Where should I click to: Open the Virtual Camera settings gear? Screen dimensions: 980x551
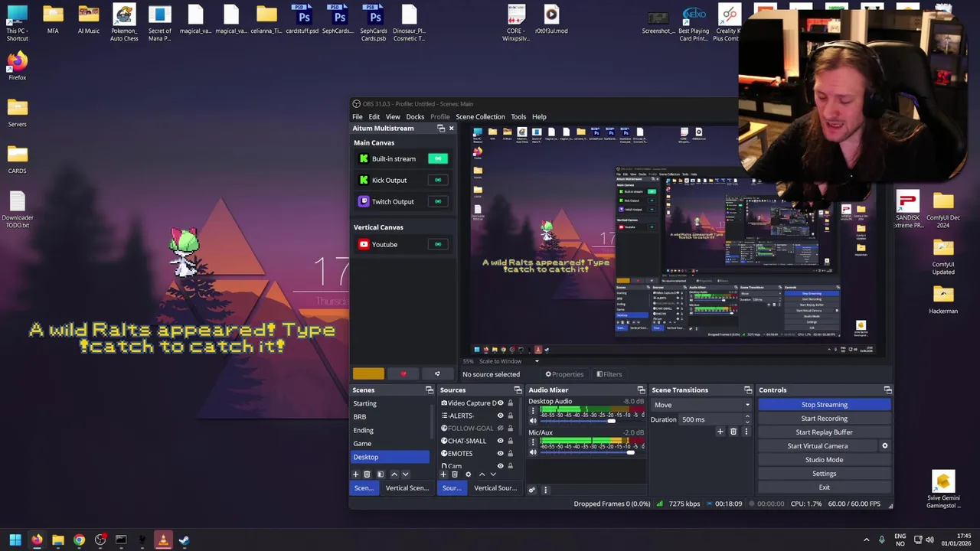pyautogui.click(x=884, y=446)
